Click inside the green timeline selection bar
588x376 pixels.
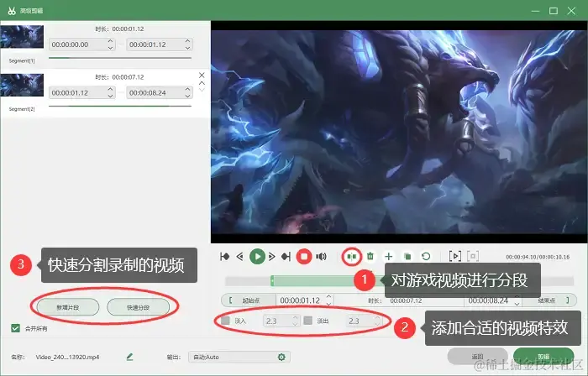click(x=315, y=280)
